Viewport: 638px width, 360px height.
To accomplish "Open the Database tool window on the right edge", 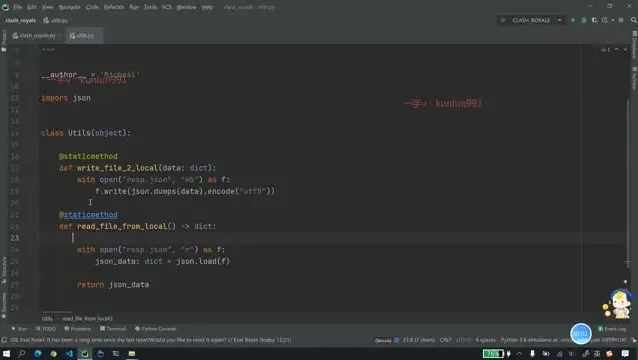I will point(634,45).
